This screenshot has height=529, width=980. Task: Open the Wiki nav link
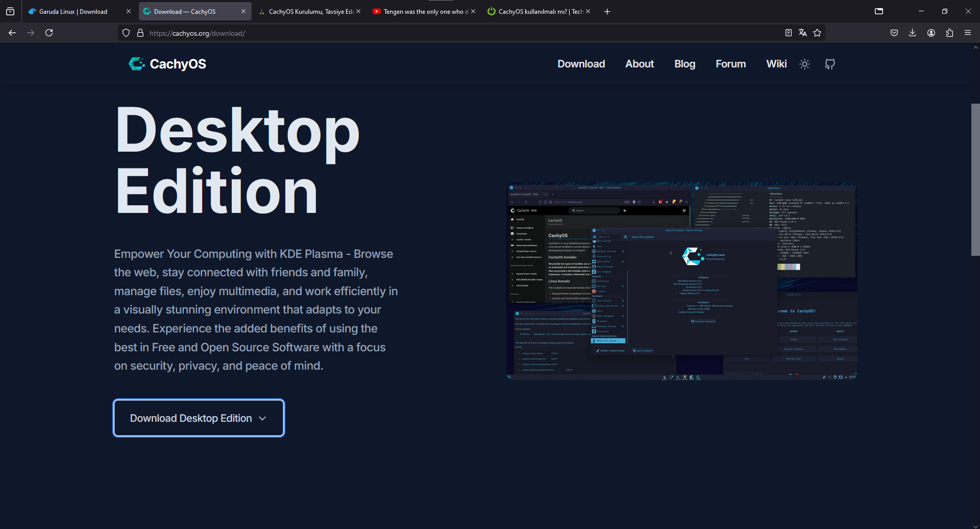pos(776,64)
